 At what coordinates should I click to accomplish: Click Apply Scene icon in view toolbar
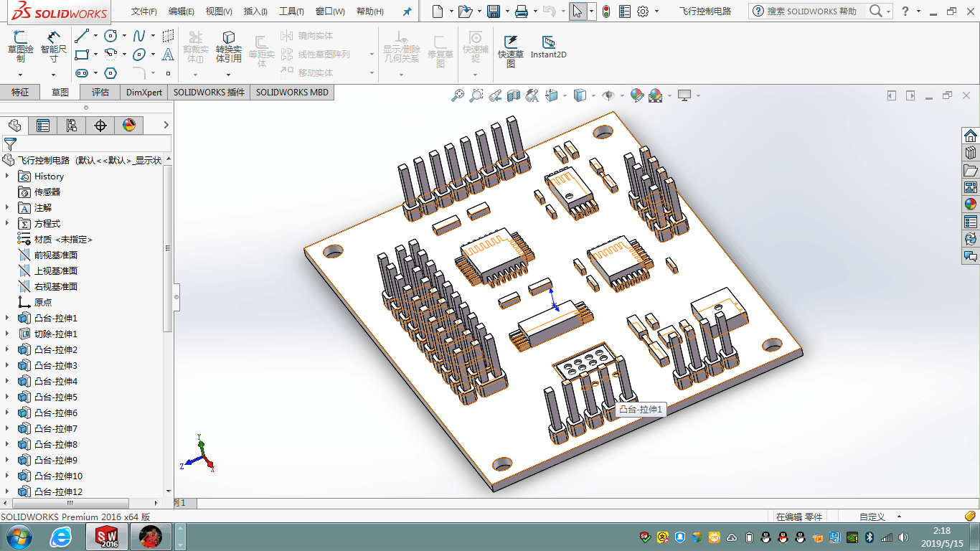coord(655,95)
